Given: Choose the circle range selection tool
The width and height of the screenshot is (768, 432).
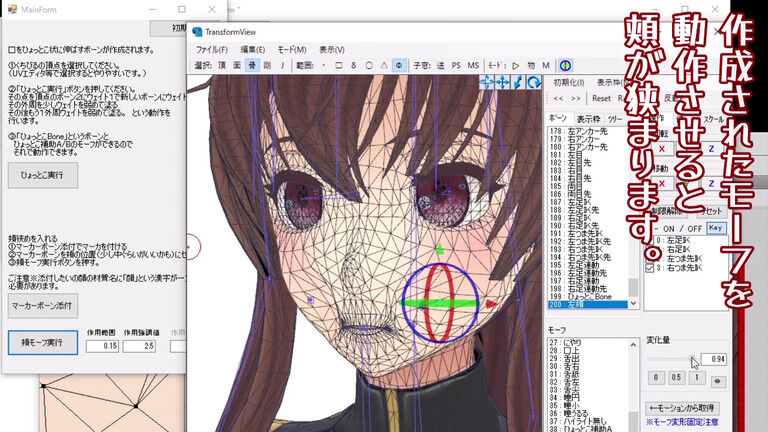Looking at the screenshot, I should coord(369,65).
